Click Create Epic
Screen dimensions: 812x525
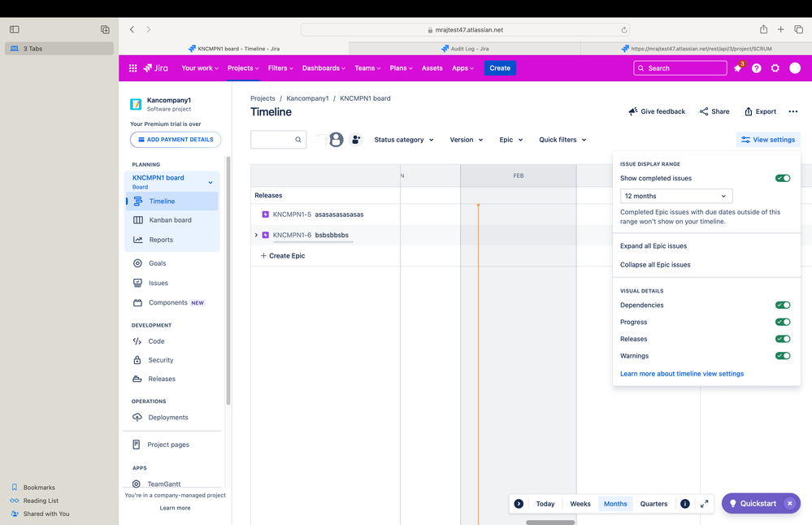coord(282,256)
